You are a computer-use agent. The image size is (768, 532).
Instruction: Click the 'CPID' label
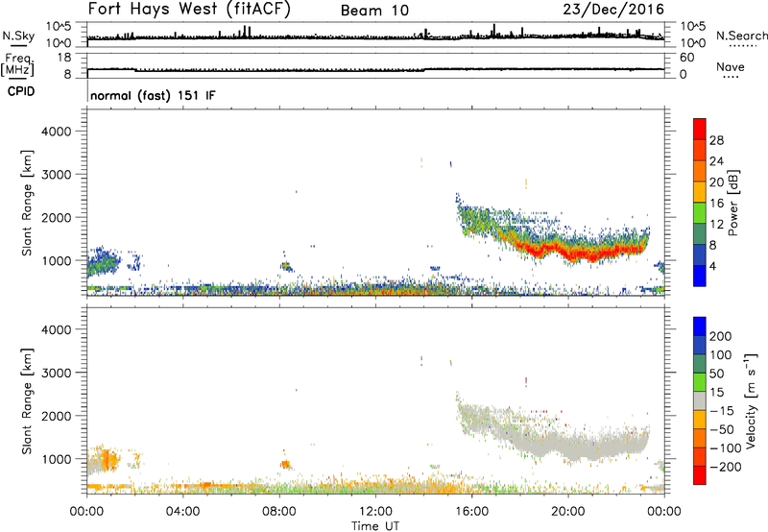[x=21, y=91]
